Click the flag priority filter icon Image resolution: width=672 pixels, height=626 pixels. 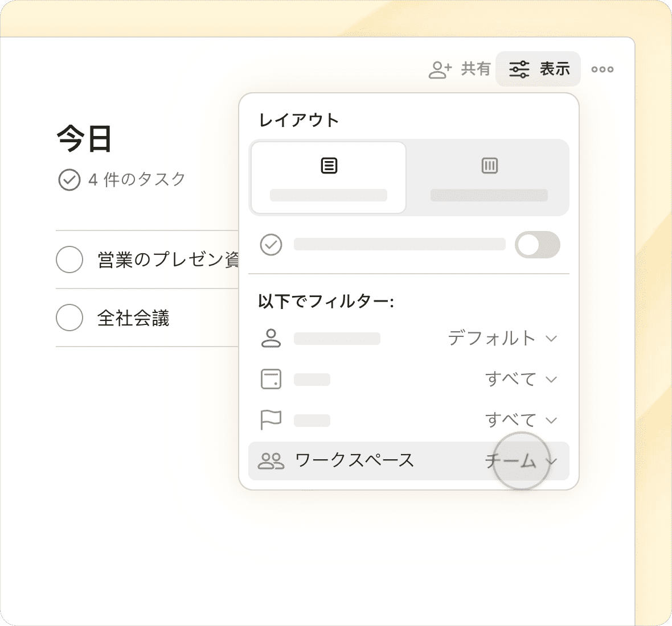(271, 420)
